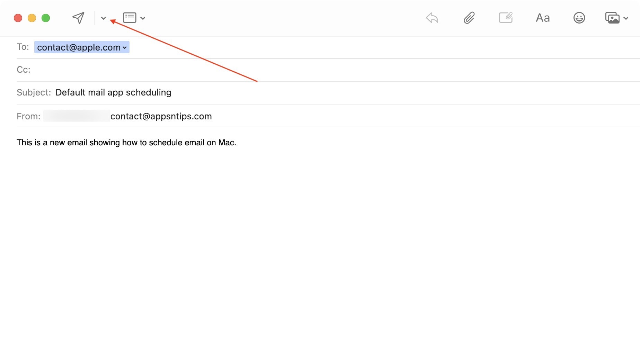
Task: Click the Subject field text
Action: click(113, 93)
